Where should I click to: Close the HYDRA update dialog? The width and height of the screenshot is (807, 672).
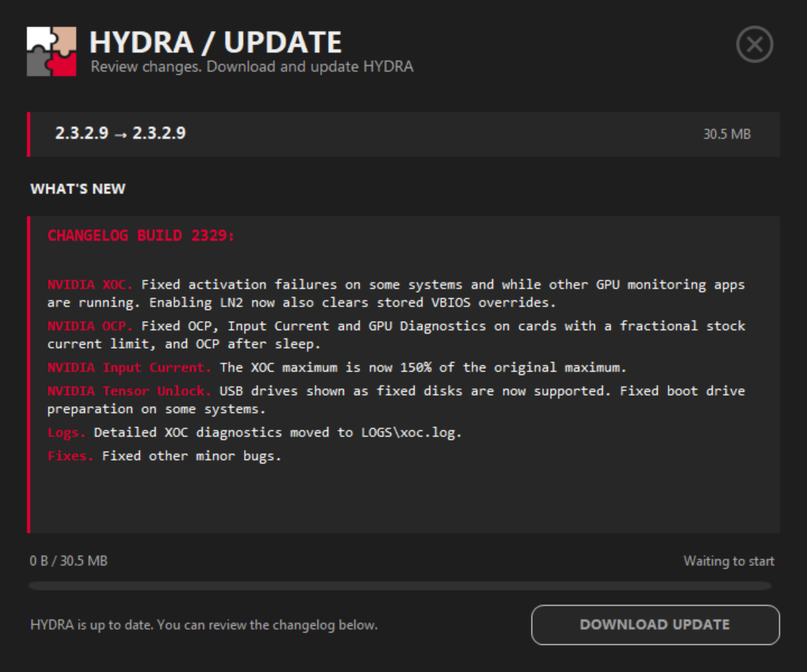[x=755, y=44]
